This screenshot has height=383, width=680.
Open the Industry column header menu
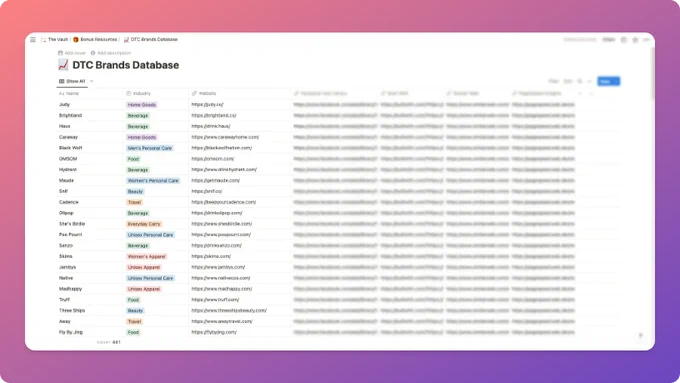pos(156,93)
